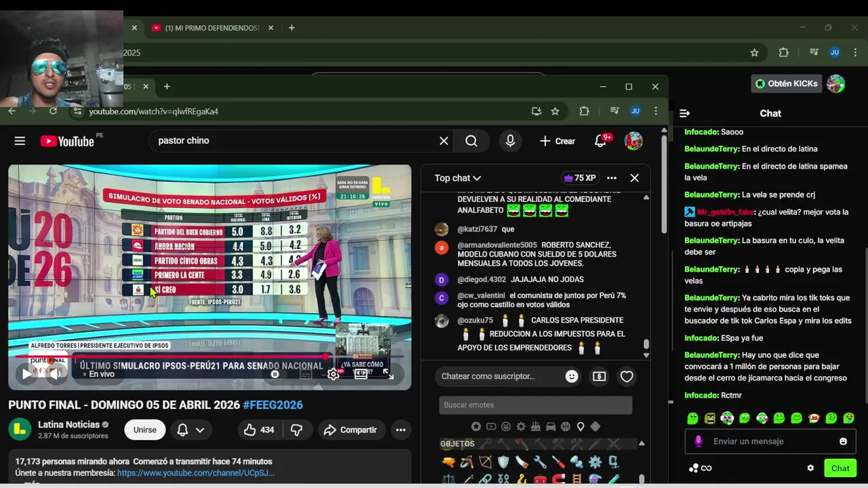Image resolution: width=868 pixels, height=488 pixels.
Task: Open emoji picker in Kick message box
Action: (x=843, y=441)
